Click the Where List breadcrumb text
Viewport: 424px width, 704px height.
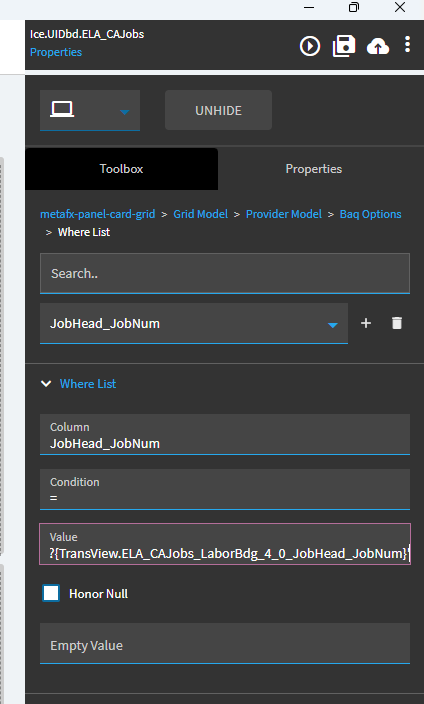point(84,232)
